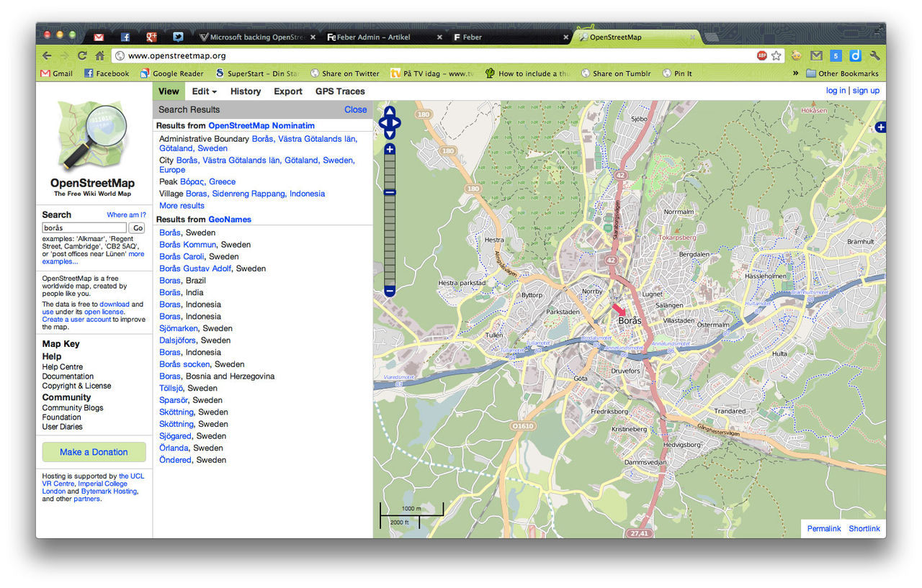The width and height of the screenshot is (922, 588).
Task: Show hidden bookmarks with the chevron
Action: click(796, 73)
